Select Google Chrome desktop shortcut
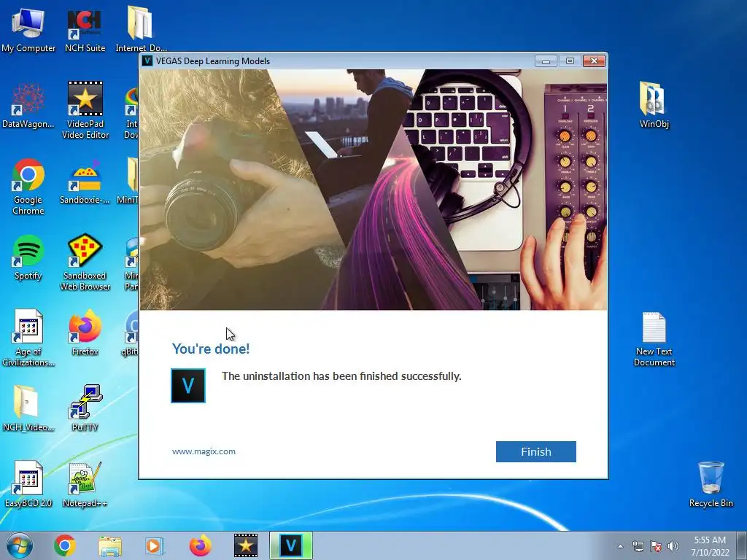 point(28,187)
